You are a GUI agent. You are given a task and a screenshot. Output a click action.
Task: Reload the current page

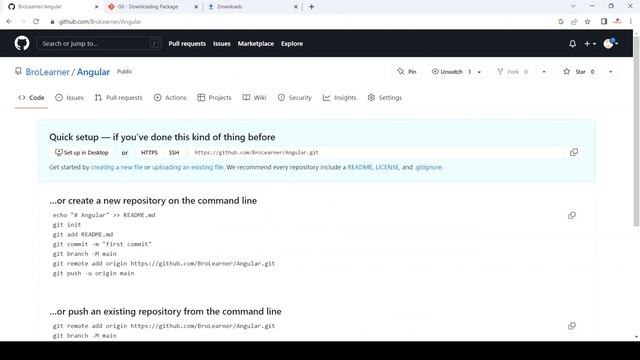click(36, 21)
